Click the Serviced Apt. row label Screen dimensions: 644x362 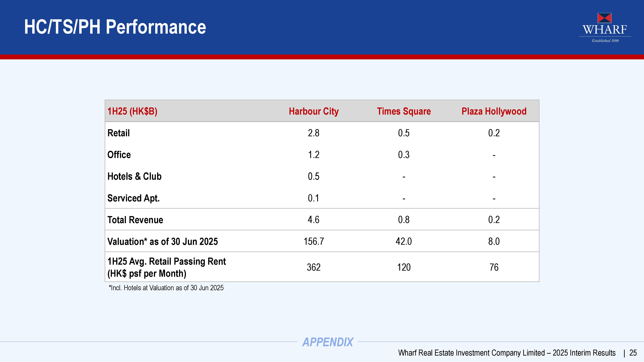[133, 198]
